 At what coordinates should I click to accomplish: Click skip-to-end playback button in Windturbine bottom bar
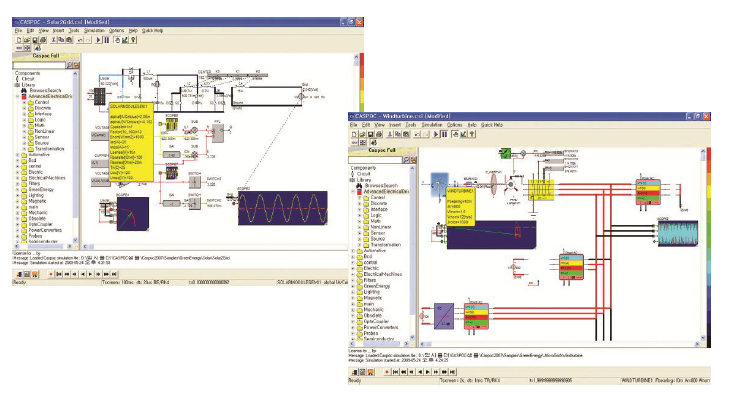click(452, 372)
